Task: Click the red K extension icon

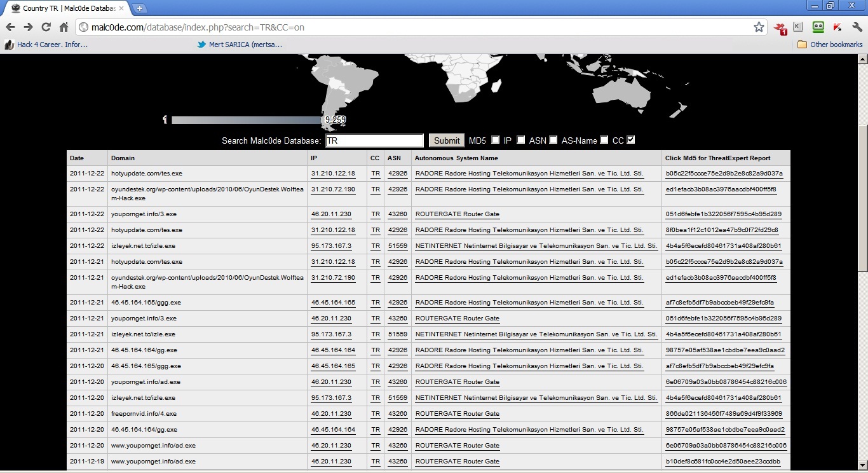Action: point(837,27)
